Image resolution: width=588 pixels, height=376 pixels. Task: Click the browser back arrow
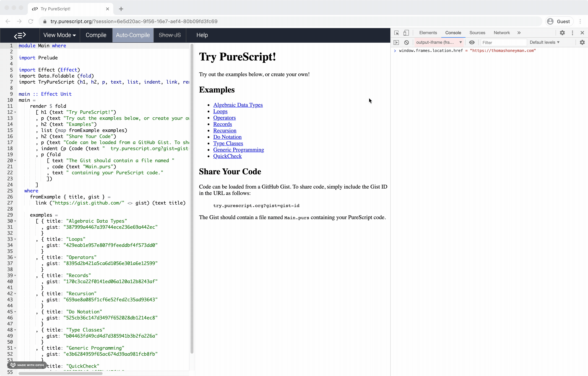tap(8, 22)
